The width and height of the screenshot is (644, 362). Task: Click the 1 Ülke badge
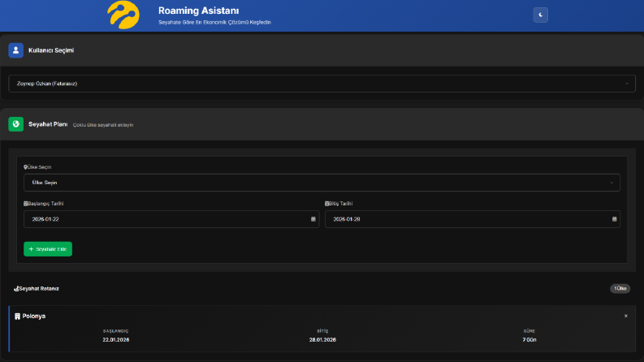pos(620,288)
